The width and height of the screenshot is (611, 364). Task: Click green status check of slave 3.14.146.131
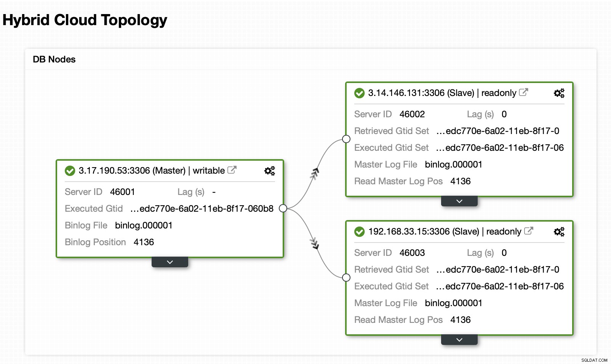pyautogui.click(x=359, y=93)
